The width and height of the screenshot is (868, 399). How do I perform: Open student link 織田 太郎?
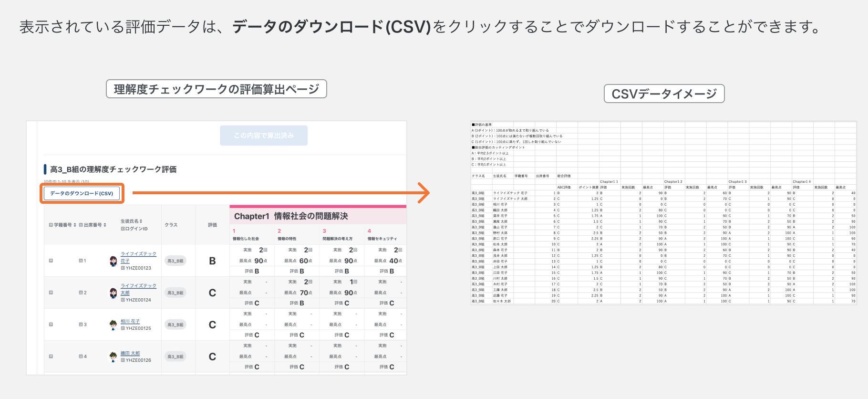coord(130,353)
